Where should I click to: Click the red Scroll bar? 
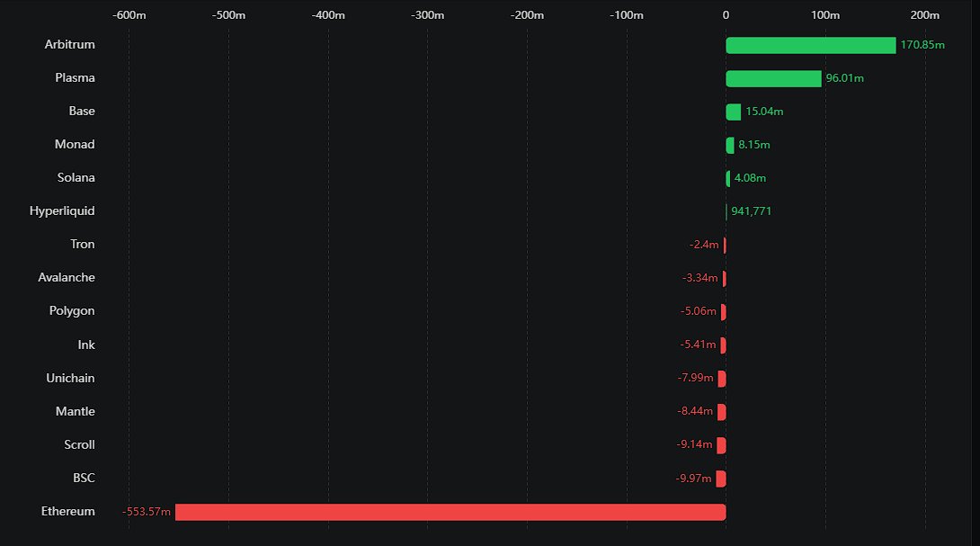pos(721,445)
